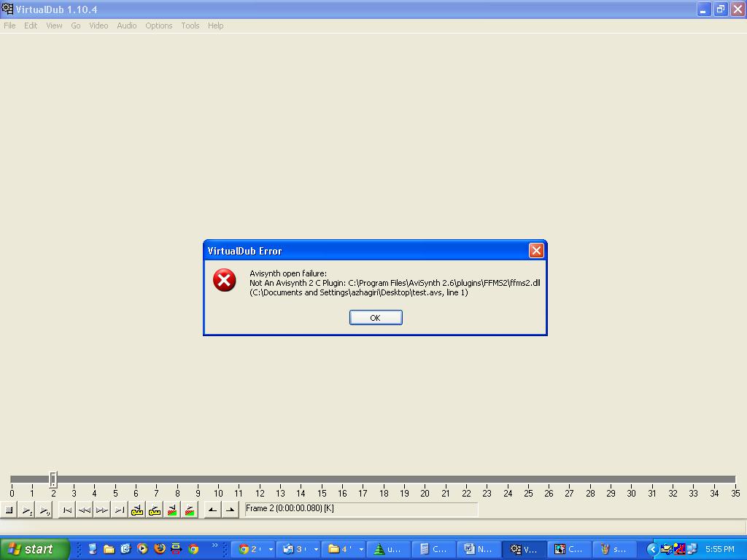The image size is (747, 560).
Task: Click the Stop playback toolbar button
Action: 9,510
